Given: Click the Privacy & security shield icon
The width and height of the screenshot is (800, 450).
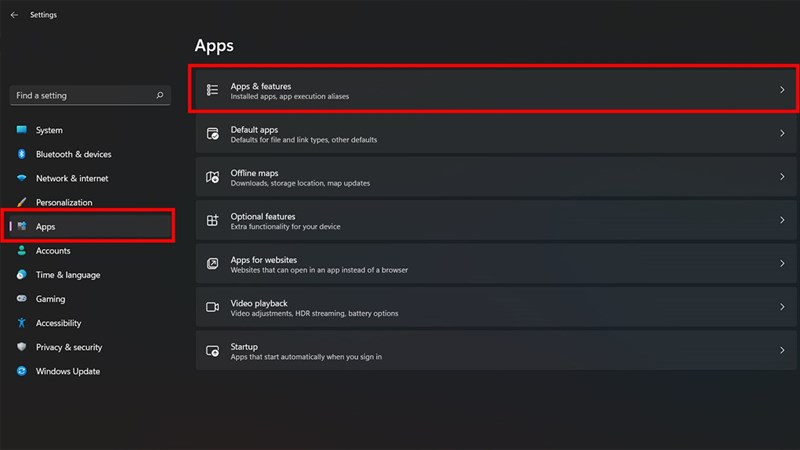Looking at the screenshot, I should pos(21,347).
